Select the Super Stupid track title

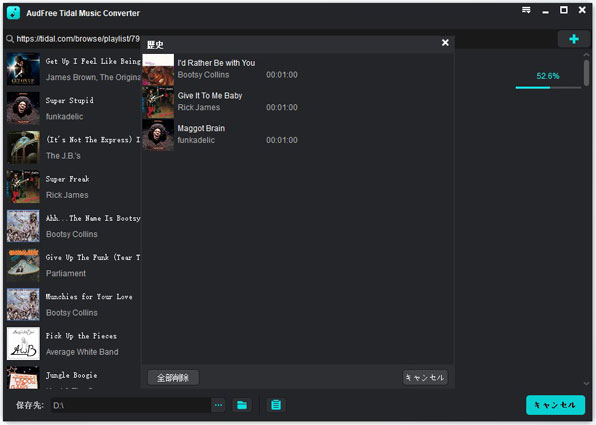[x=70, y=101]
